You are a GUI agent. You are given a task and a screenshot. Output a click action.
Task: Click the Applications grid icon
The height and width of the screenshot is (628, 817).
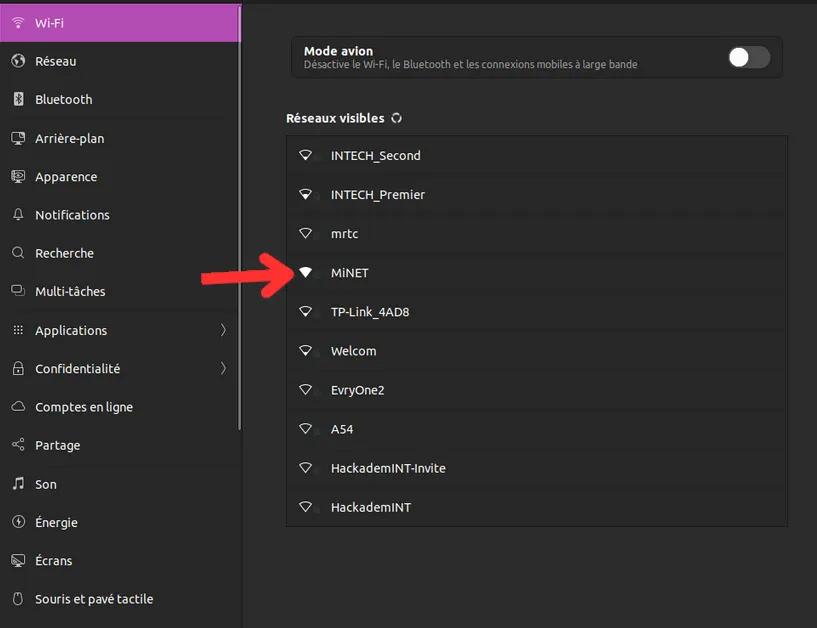coord(18,330)
